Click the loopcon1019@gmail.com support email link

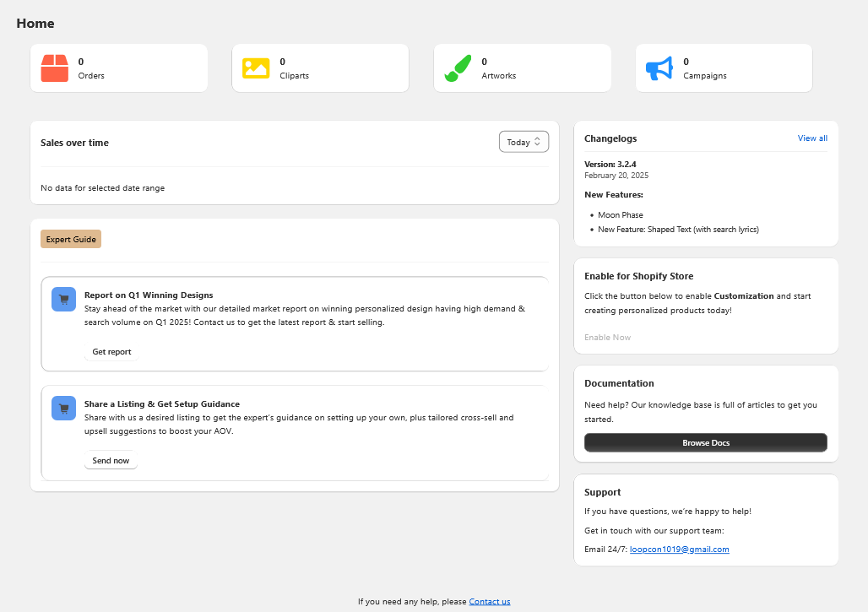coord(679,549)
